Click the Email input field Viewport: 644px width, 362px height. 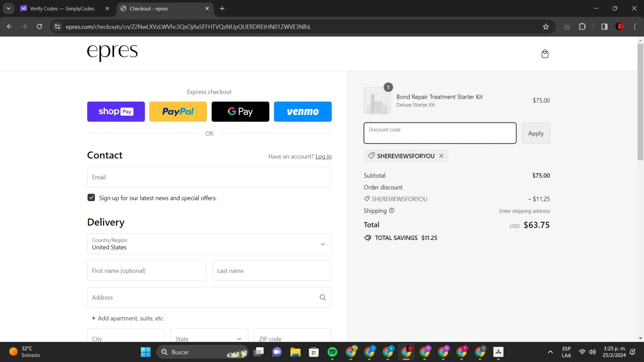click(210, 177)
